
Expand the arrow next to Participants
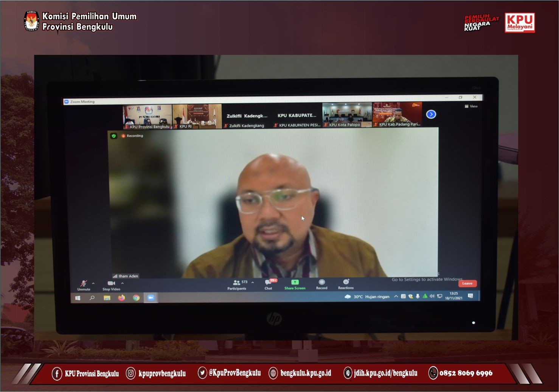pyautogui.click(x=253, y=282)
